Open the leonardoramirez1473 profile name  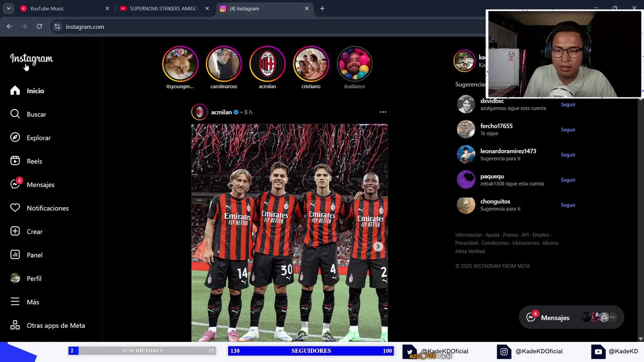click(508, 151)
